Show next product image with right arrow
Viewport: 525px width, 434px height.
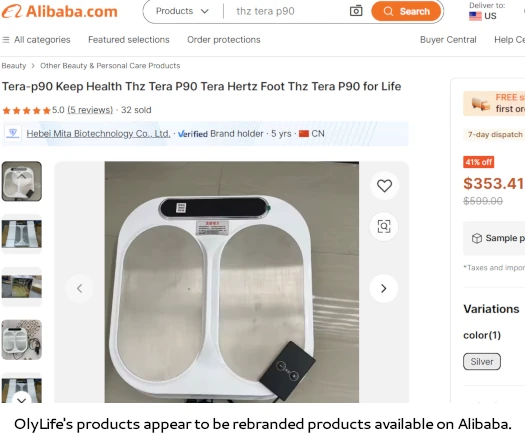point(384,288)
